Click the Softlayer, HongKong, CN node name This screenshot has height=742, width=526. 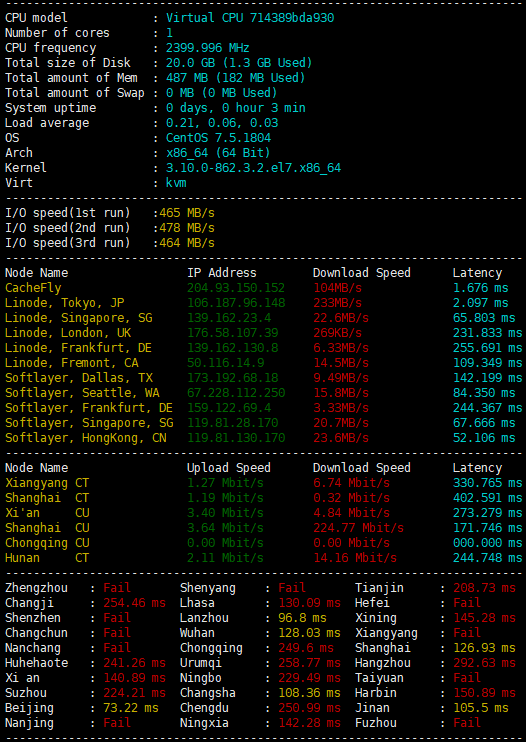point(86,438)
